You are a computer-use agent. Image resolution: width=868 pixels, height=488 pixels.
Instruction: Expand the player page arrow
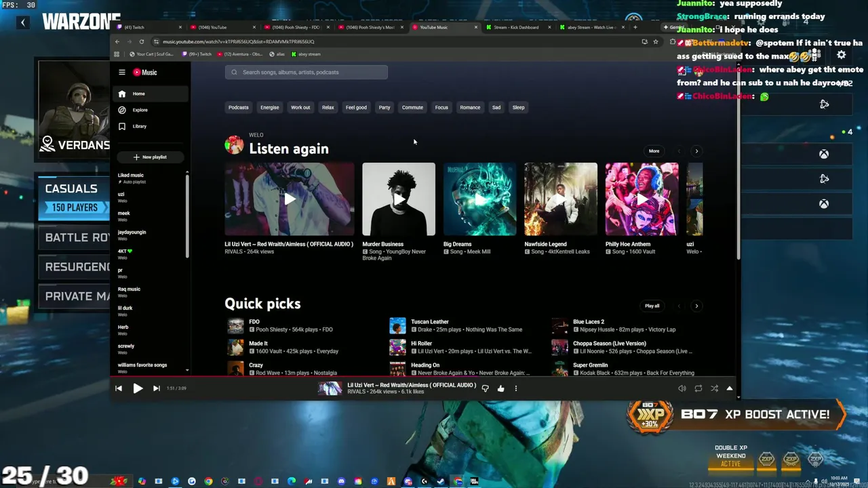coord(730,388)
